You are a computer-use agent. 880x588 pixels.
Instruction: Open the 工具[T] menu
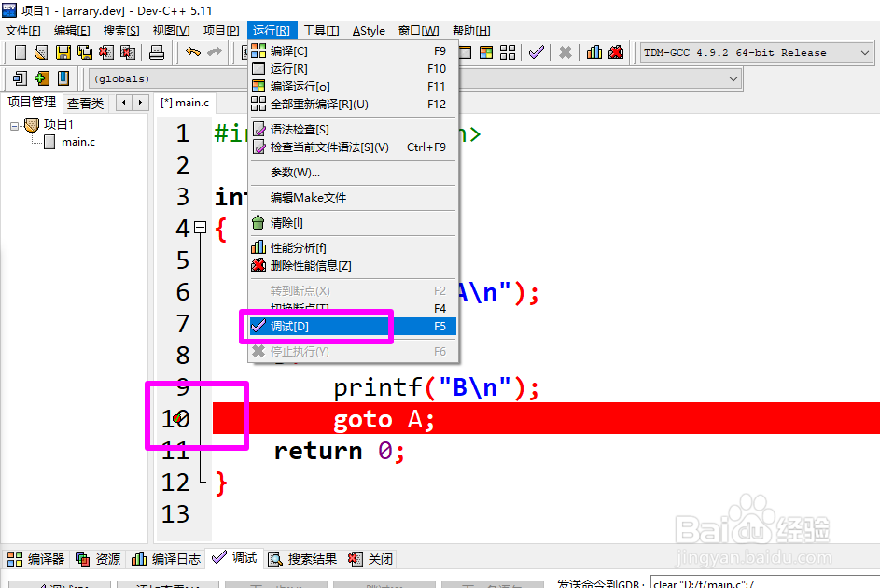coord(321,31)
